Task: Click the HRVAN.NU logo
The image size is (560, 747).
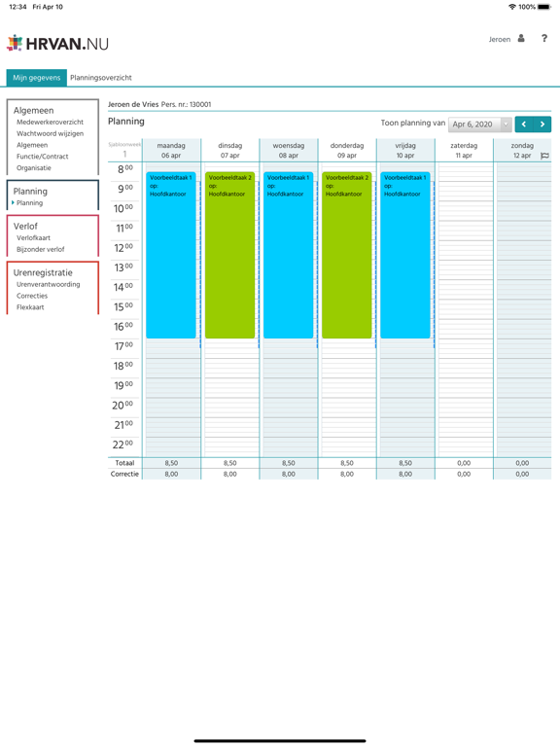Action: (x=57, y=44)
